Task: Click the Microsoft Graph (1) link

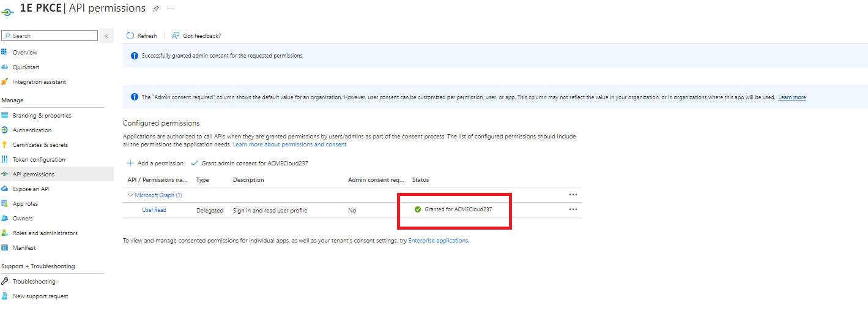Action: (x=158, y=195)
